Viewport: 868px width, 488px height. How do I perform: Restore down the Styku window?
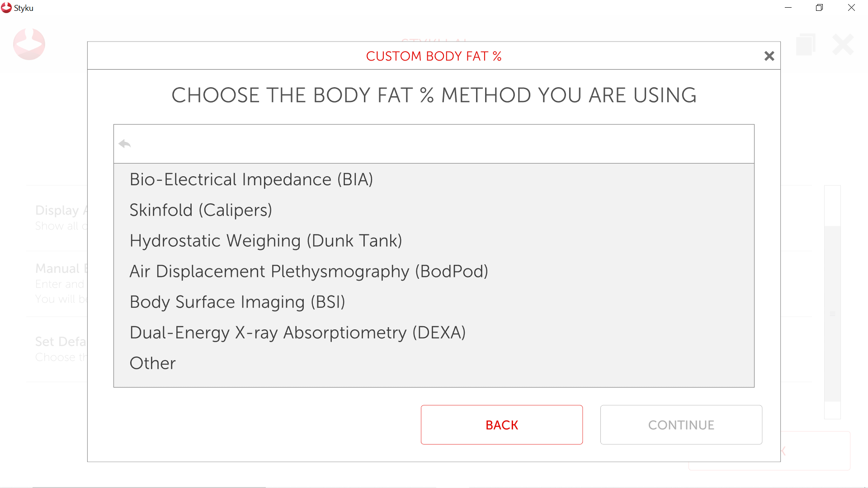click(819, 8)
